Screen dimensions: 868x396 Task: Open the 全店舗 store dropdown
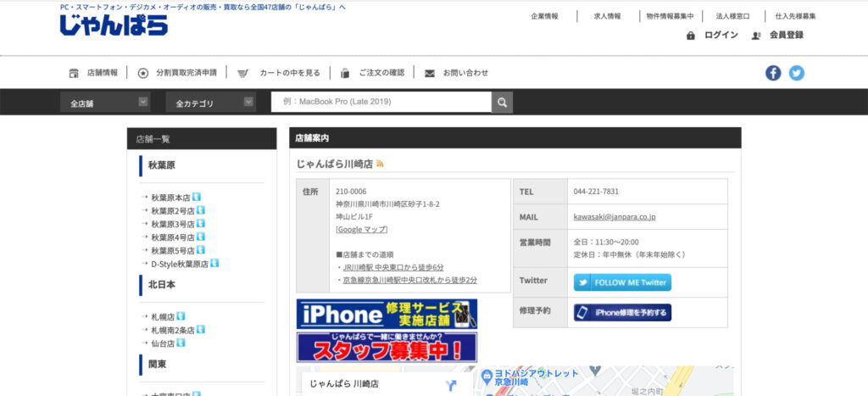105,103
